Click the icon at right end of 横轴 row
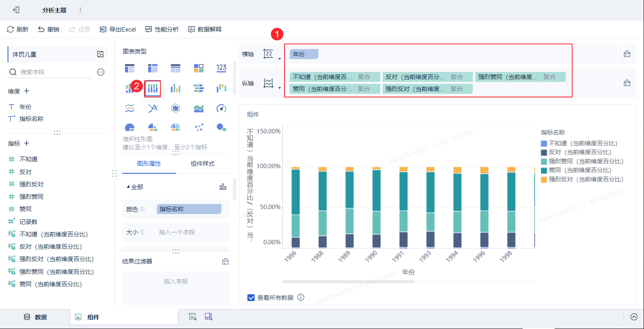This screenshot has width=644, height=329. click(x=627, y=54)
